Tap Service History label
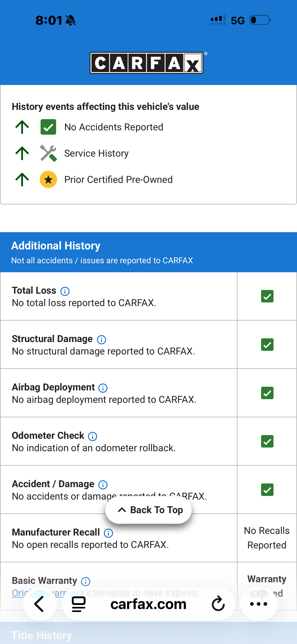Viewport: 297px width, 644px height. [96, 153]
